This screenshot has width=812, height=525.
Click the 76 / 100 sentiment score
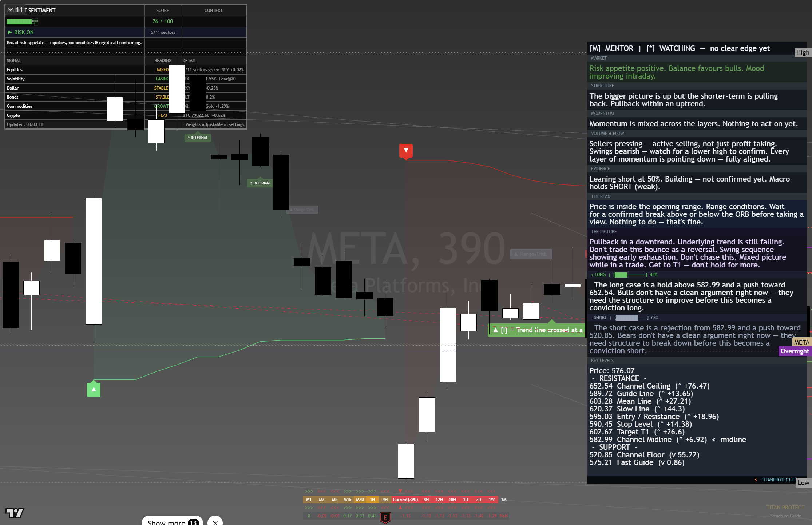pyautogui.click(x=163, y=21)
